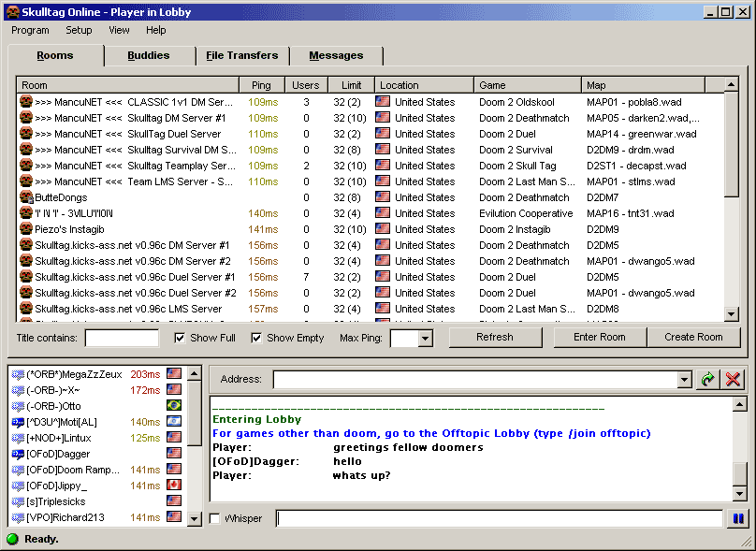Uncheck the Show Empty option
The image size is (756, 551).
coord(256,338)
